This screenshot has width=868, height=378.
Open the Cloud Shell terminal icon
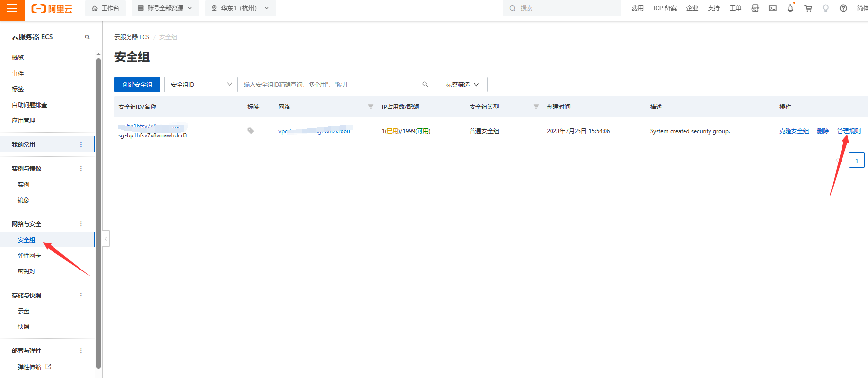pos(773,8)
